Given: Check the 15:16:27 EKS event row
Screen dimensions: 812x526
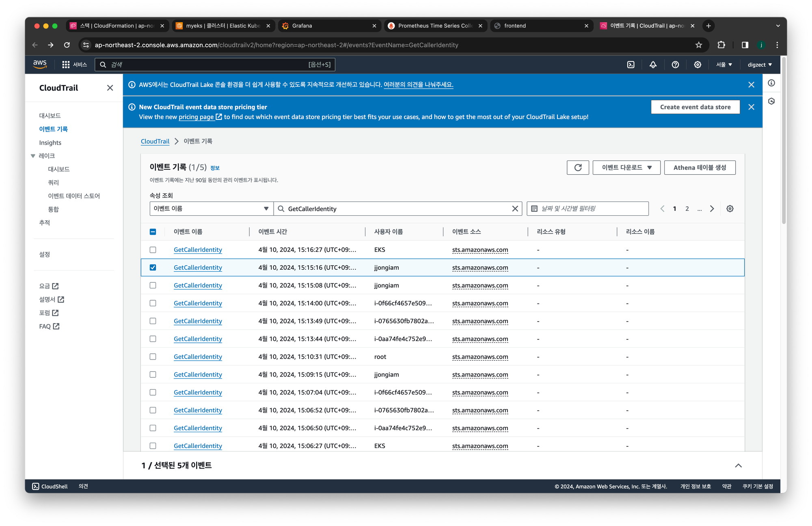Looking at the screenshot, I should tap(153, 249).
